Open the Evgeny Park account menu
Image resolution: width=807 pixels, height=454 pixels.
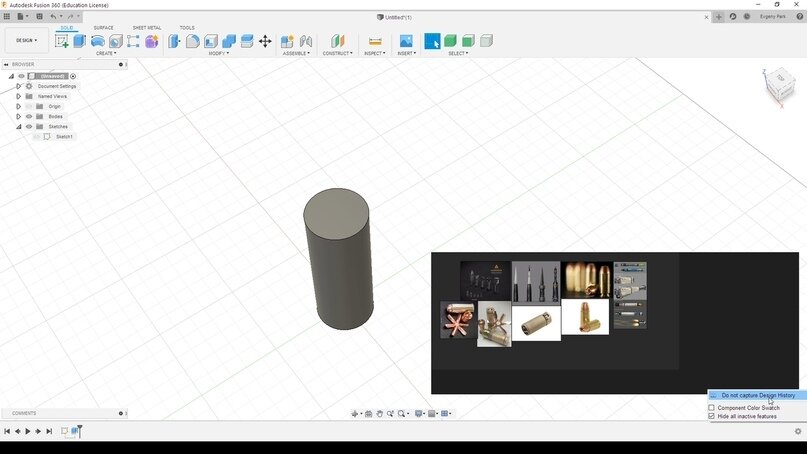point(773,16)
